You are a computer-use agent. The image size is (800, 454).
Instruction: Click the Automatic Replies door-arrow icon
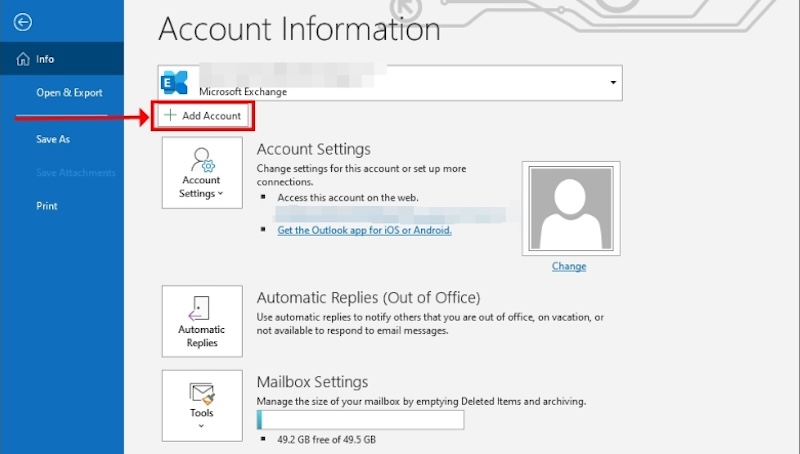pyautogui.click(x=199, y=309)
